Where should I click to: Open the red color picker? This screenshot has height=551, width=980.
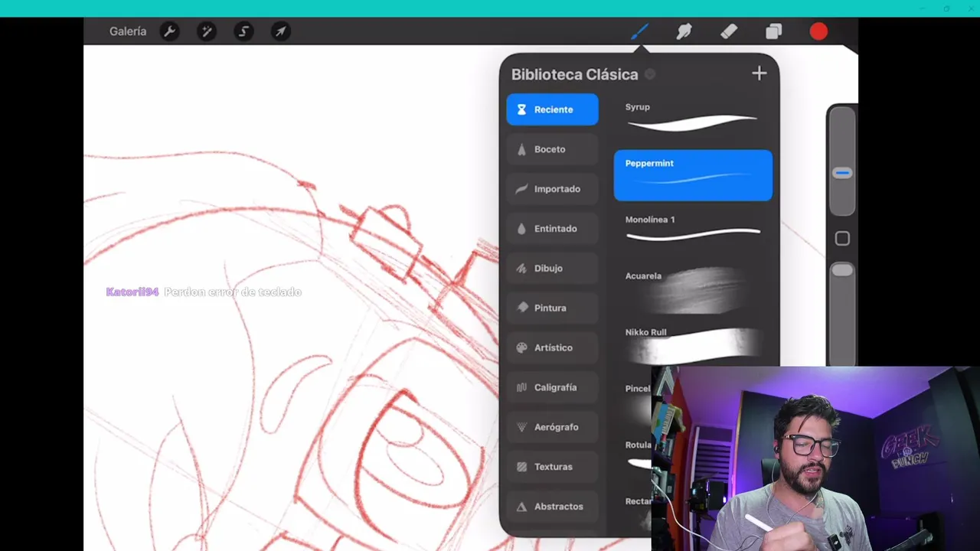pos(818,31)
